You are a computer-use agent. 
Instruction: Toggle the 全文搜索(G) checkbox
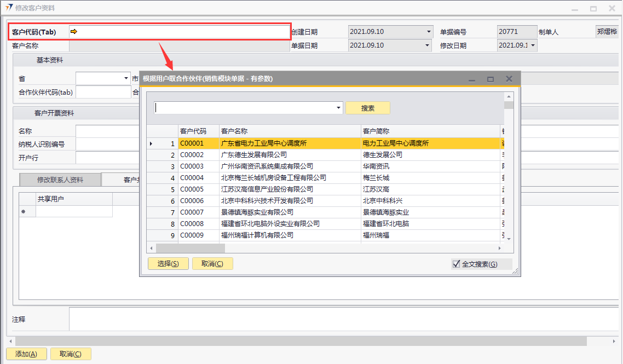[457, 264]
